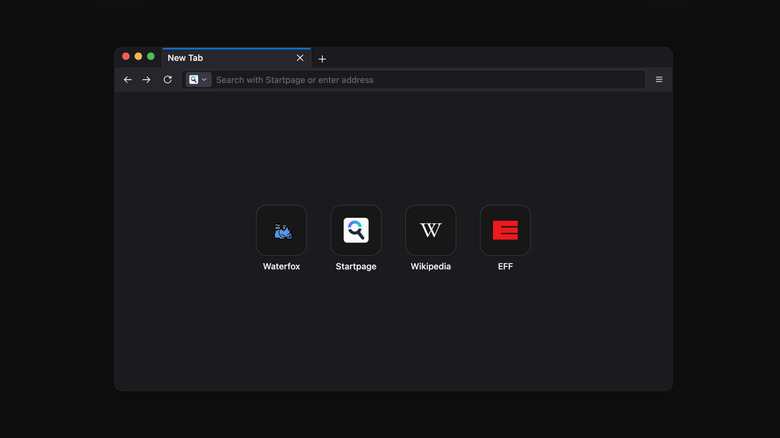Go forward with the forward arrow

point(146,80)
